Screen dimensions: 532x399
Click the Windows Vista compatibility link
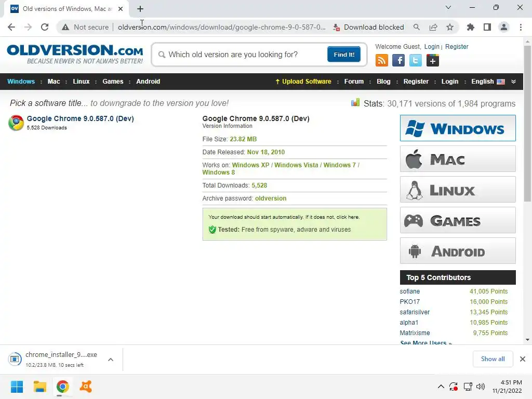click(x=296, y=165)
